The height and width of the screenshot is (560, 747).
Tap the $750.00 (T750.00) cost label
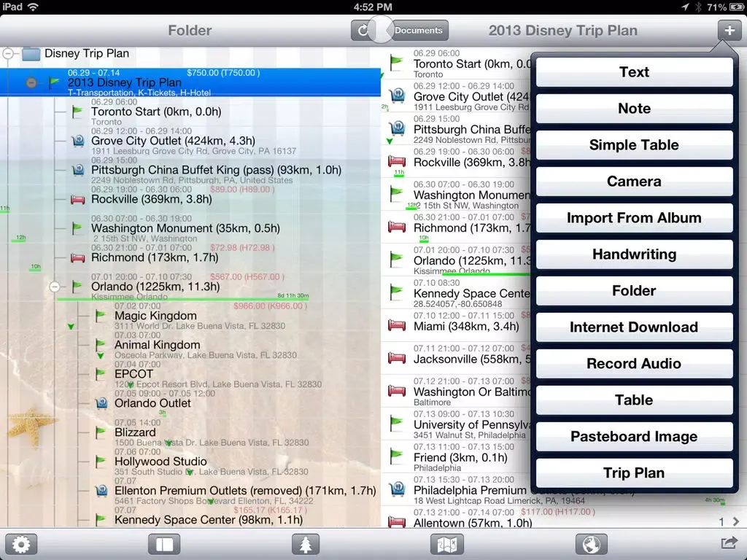coord(223,73)
